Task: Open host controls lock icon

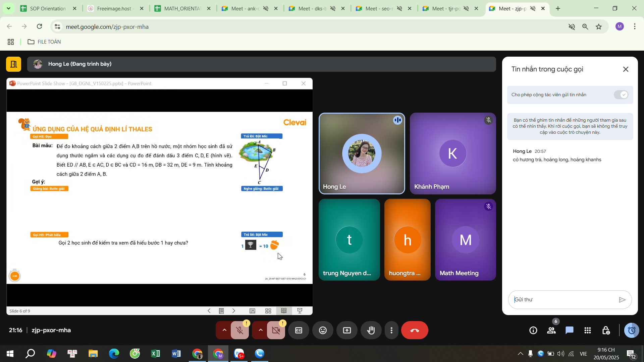Action: [x=606, y=330]
